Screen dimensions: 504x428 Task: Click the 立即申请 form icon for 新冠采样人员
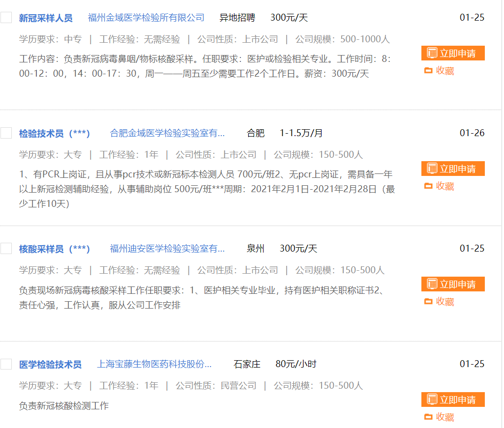[432, 53]
